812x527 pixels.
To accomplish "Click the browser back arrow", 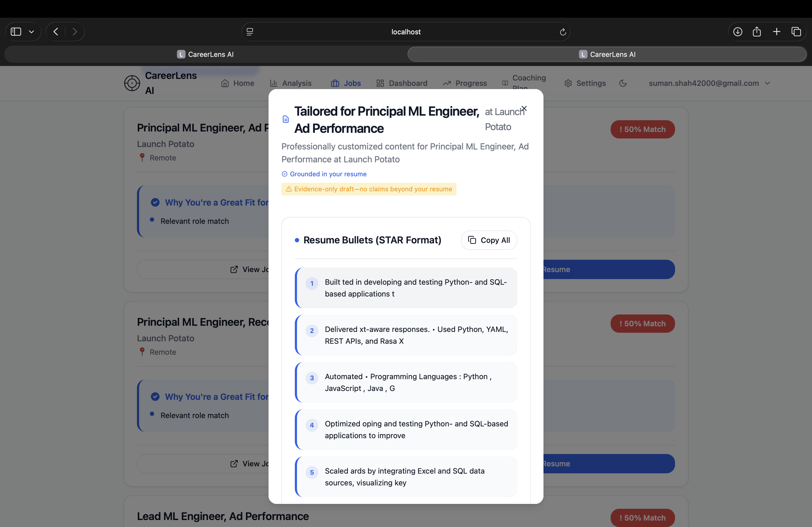I will 56,32.
